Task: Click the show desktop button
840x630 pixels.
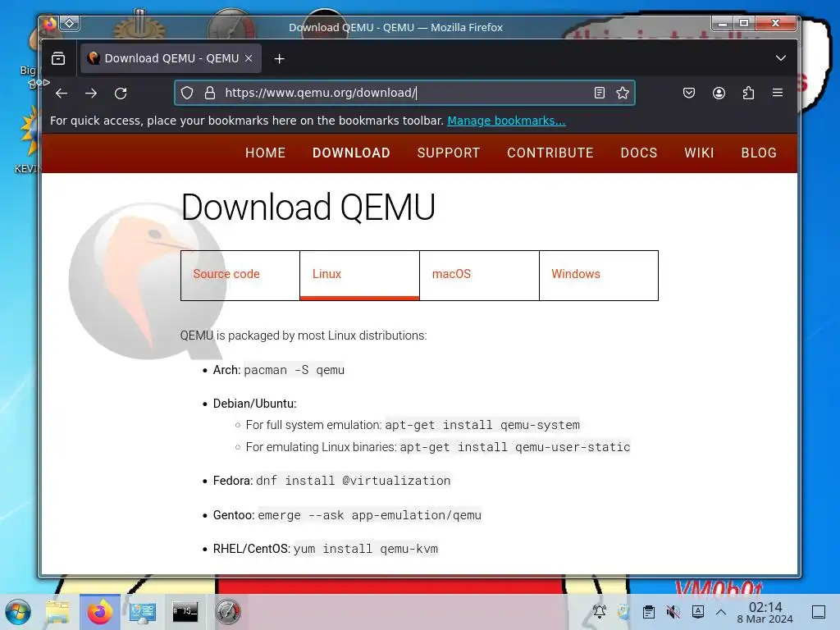Action: 819,611
